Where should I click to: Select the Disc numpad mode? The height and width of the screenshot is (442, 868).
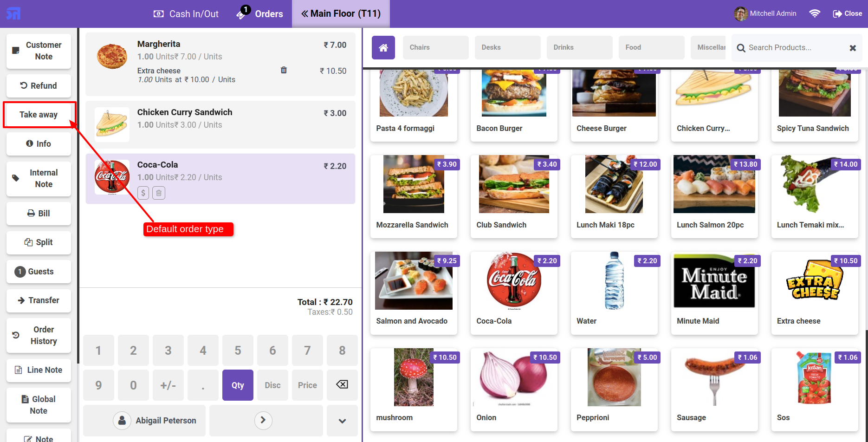(272, 385)
